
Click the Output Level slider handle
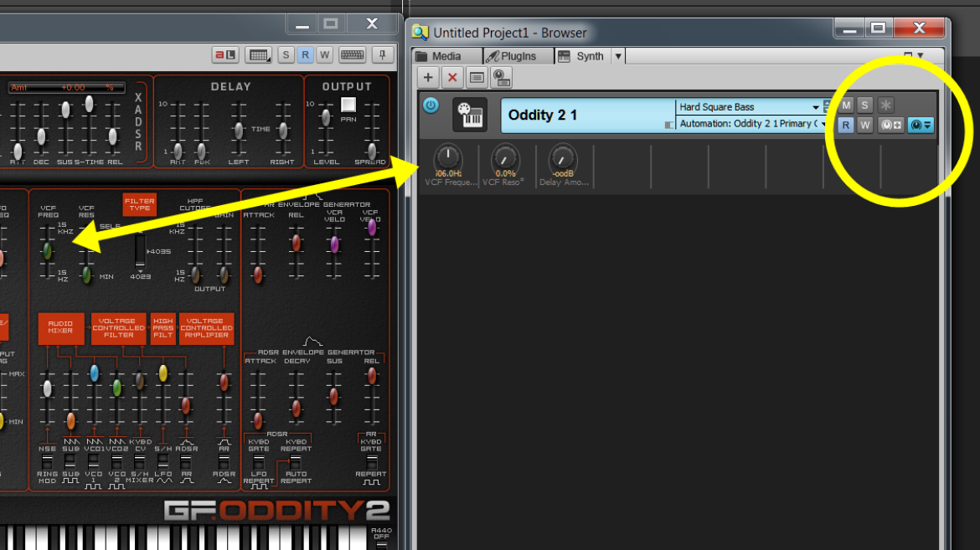[x=326, y=117]
